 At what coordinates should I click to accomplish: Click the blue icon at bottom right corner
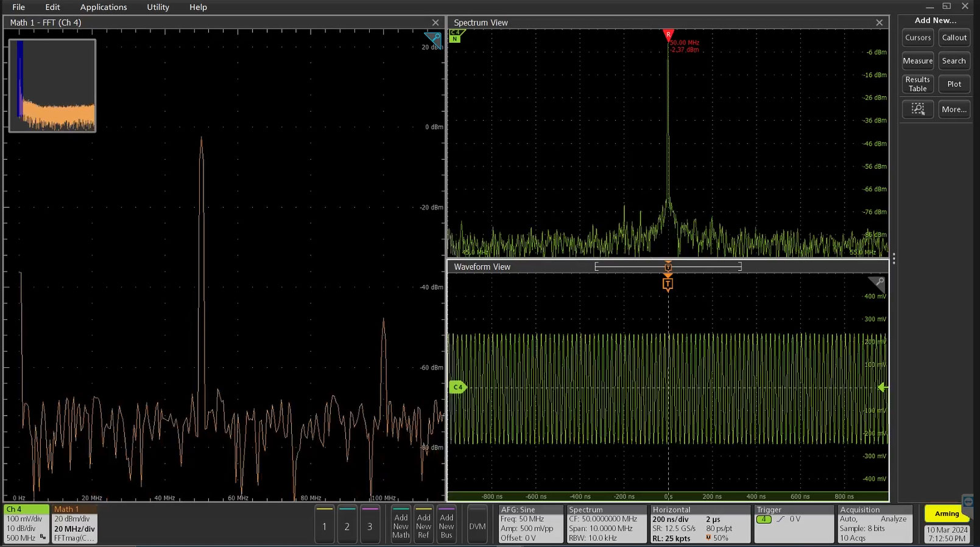(968, 502)
